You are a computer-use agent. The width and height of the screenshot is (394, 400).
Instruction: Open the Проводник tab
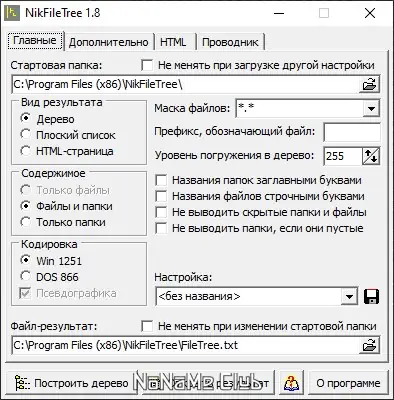coord(230,42)
